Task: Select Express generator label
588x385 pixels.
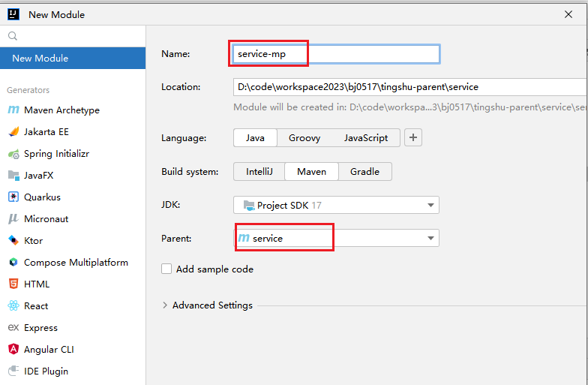Action: coord(40,327)
